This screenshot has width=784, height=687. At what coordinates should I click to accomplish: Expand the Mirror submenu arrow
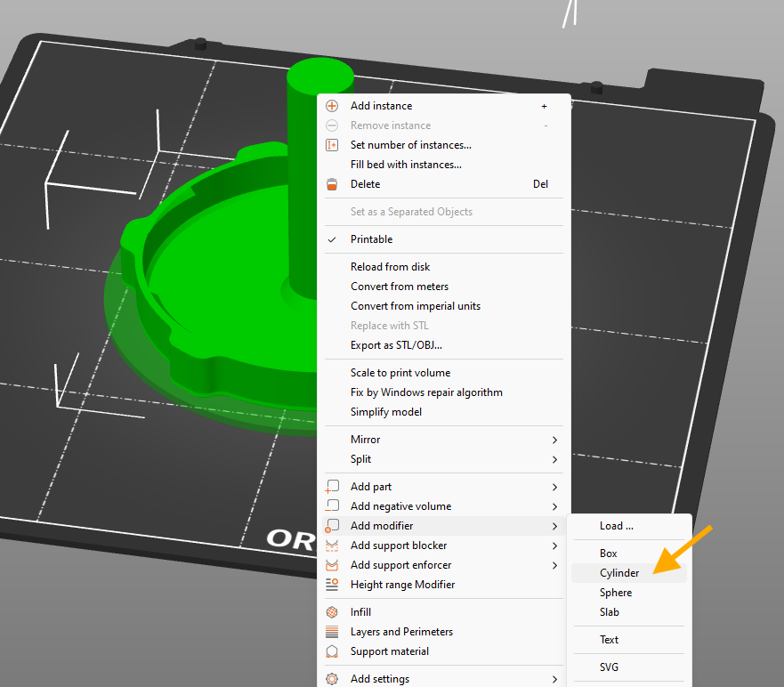tap(554, 440)
